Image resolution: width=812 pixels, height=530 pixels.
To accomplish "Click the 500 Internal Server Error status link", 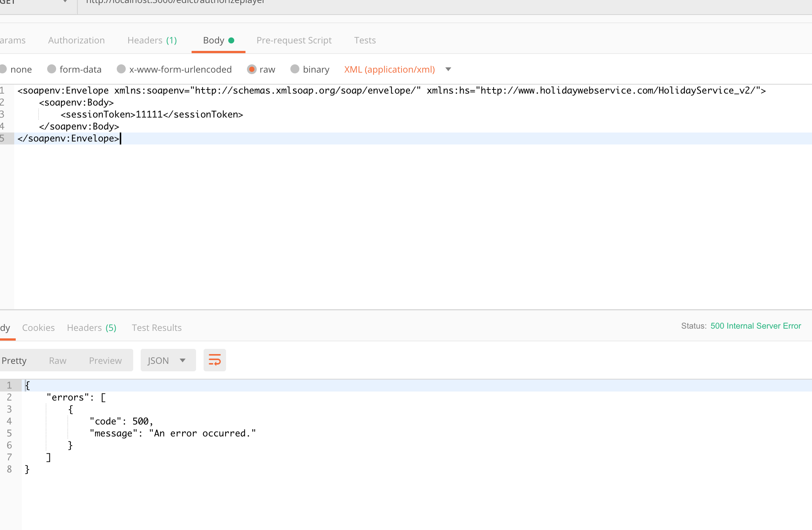I will click(755, 326).
